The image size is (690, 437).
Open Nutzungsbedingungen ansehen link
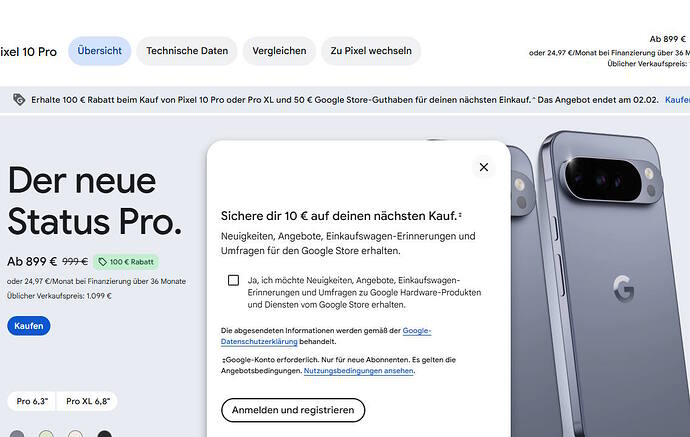click(359, 371)
